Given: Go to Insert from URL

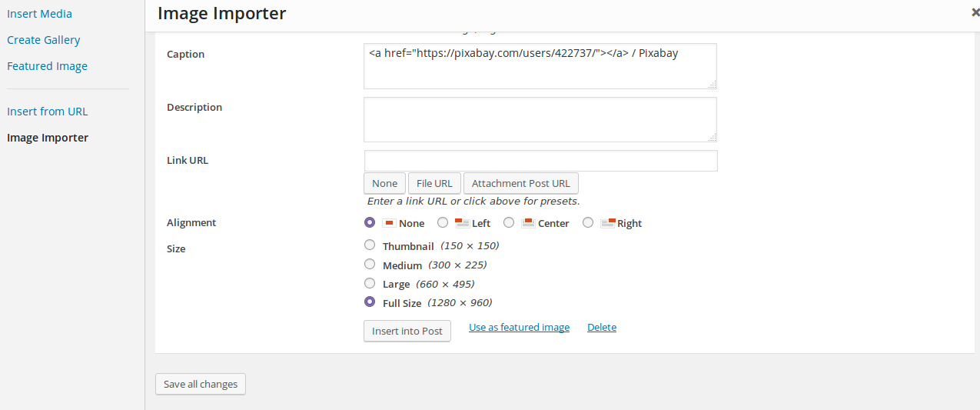Looking at the screenshot, I should tap(48, 112).
